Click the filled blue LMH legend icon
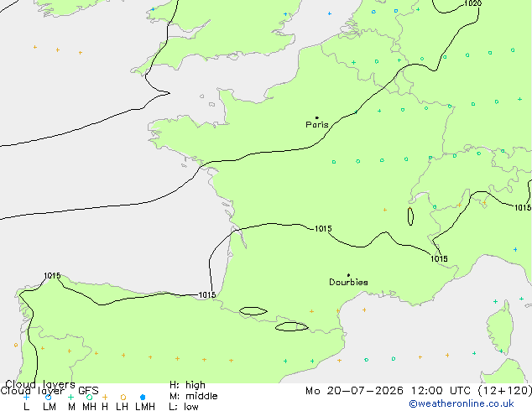Viewport: 532px width, 411px height. [143, 397]
